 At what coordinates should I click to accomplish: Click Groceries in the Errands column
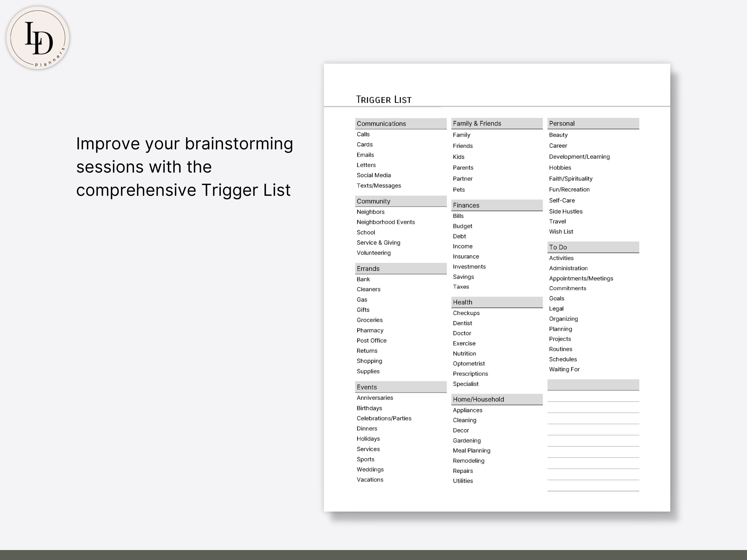click(369, 320)
